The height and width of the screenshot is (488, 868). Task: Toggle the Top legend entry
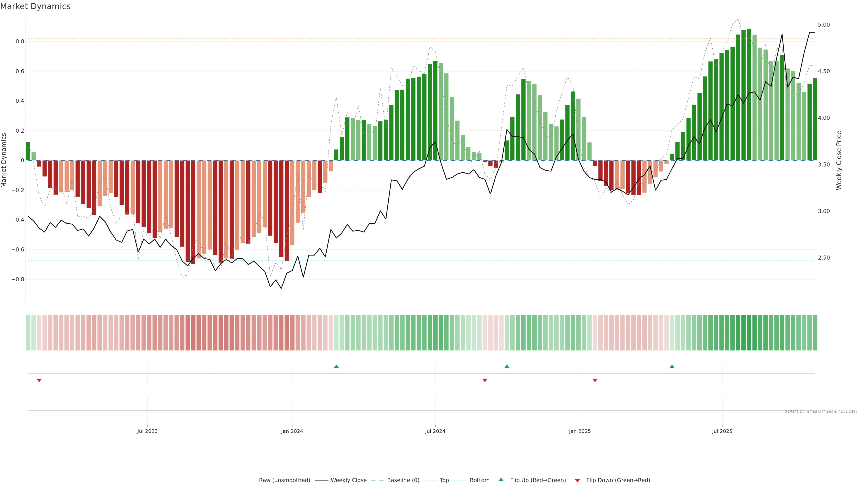[444, 480]
